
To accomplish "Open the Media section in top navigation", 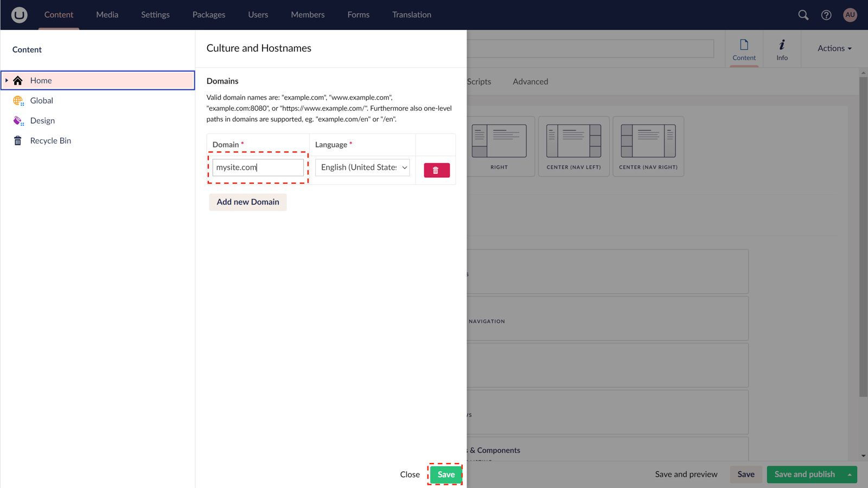I will click(x=107, y=15).
